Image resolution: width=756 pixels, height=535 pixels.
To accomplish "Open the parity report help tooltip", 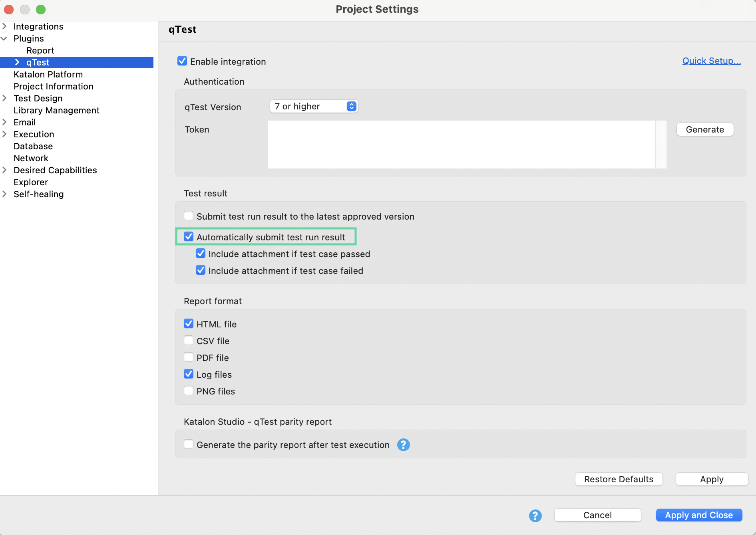I will (403, 444).
